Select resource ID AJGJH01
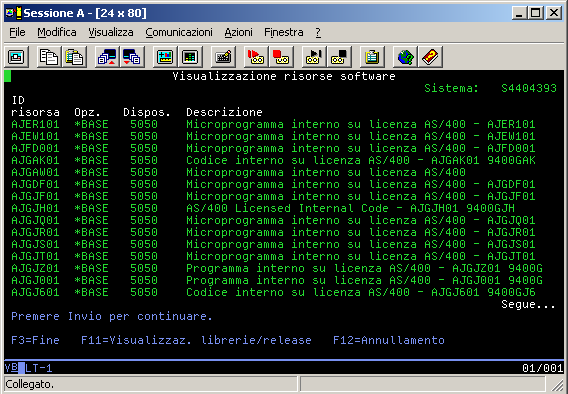This screenshot has height=394, width=568. point(35,208)
